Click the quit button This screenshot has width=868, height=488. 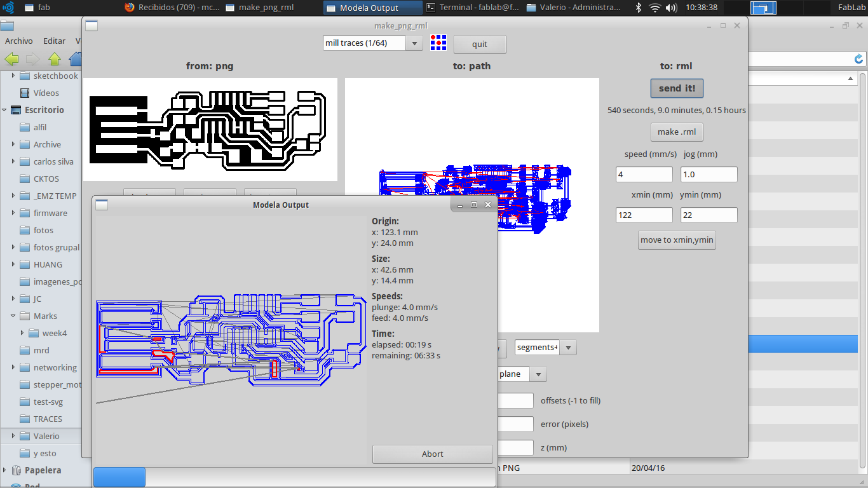(x=480, y=44)
